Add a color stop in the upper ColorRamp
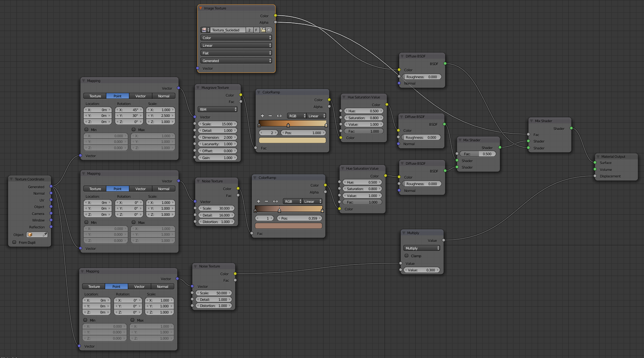The width and height of the screenshot is (644, 358). [x=263, y=116]
